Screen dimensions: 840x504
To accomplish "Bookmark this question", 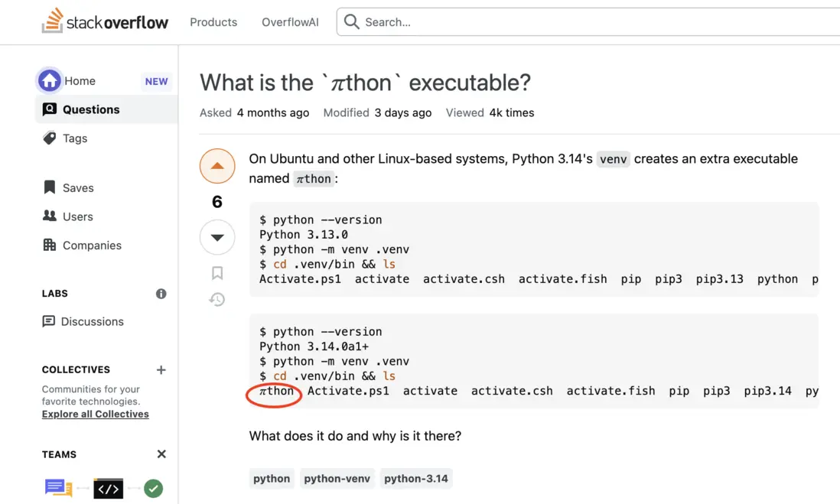I will click(217, 273).
